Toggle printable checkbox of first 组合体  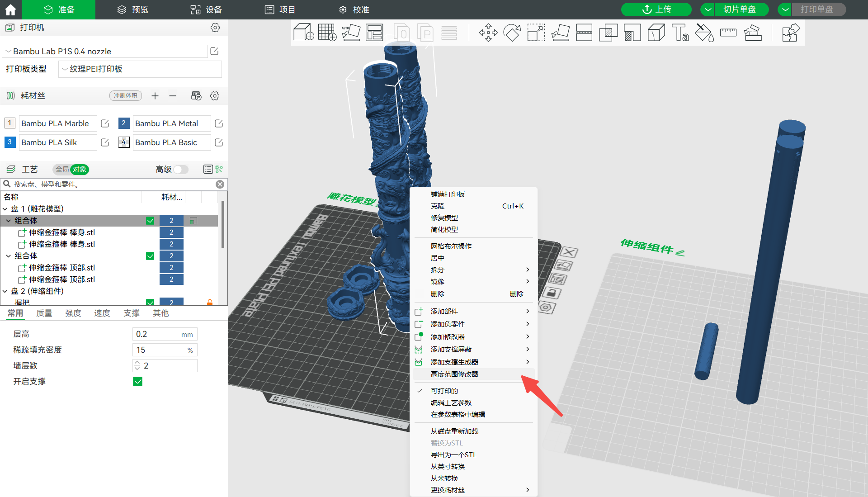(150, 221)
